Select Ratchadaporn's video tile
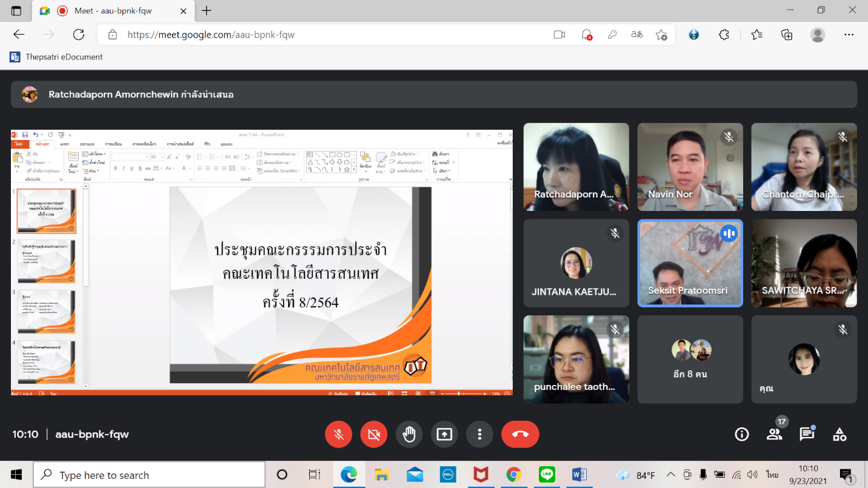Image resolution: width=868 pixels, height=488 pixels. [x=576, y=167]
